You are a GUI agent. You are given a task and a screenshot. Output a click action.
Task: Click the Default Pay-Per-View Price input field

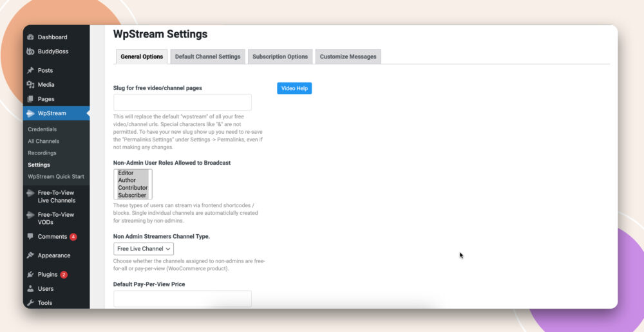pos(182,299)
